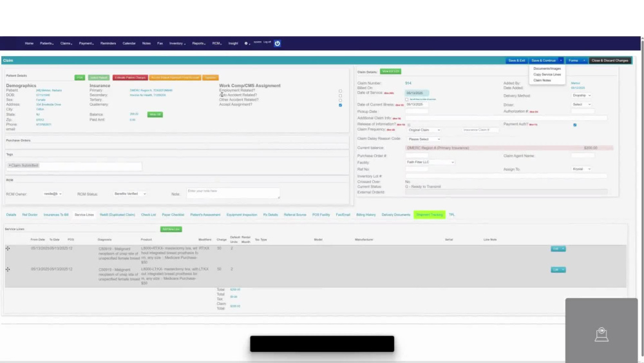Viewport: 644px width, 363px height.
Task: Choose Claim Notes from the dropdown menu
Action: point(542,80)
